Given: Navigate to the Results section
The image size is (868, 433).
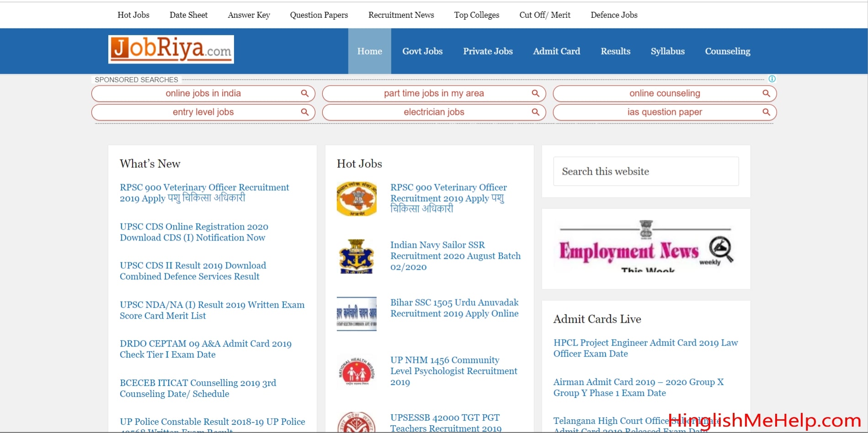Looking at the screenshot, I should point(615,51).
